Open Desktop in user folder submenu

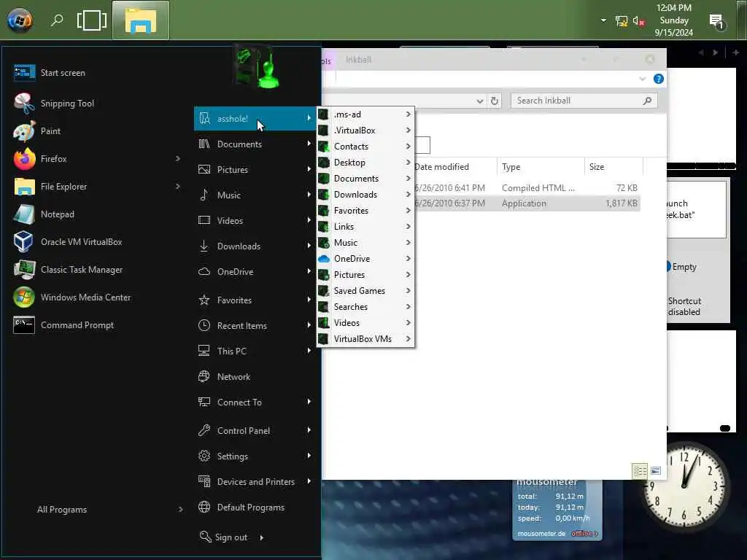tap(365, 163)
